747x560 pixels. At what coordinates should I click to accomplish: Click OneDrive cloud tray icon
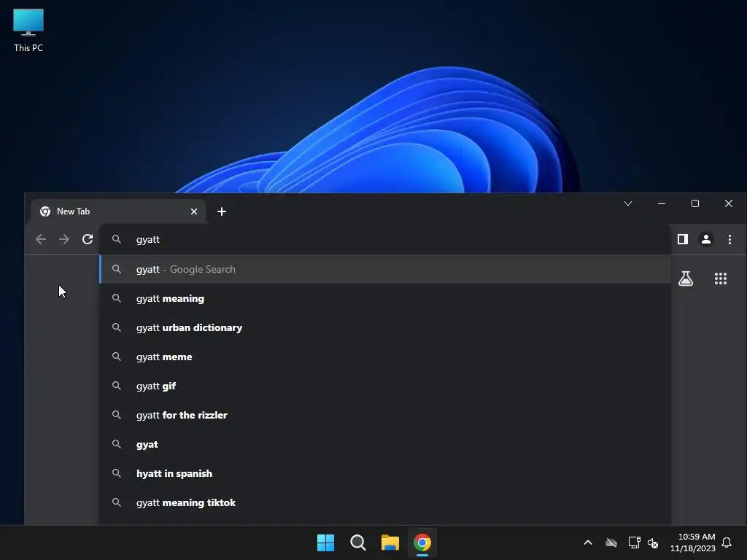611,542
